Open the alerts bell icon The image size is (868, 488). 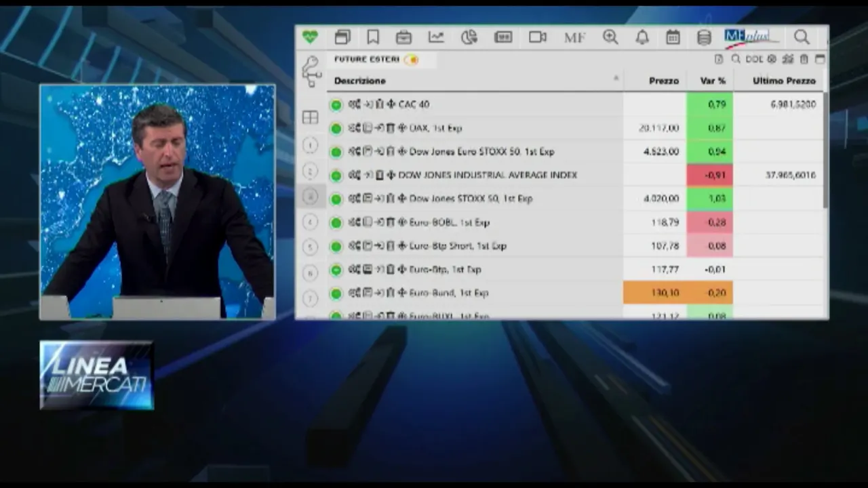[642, 37]
